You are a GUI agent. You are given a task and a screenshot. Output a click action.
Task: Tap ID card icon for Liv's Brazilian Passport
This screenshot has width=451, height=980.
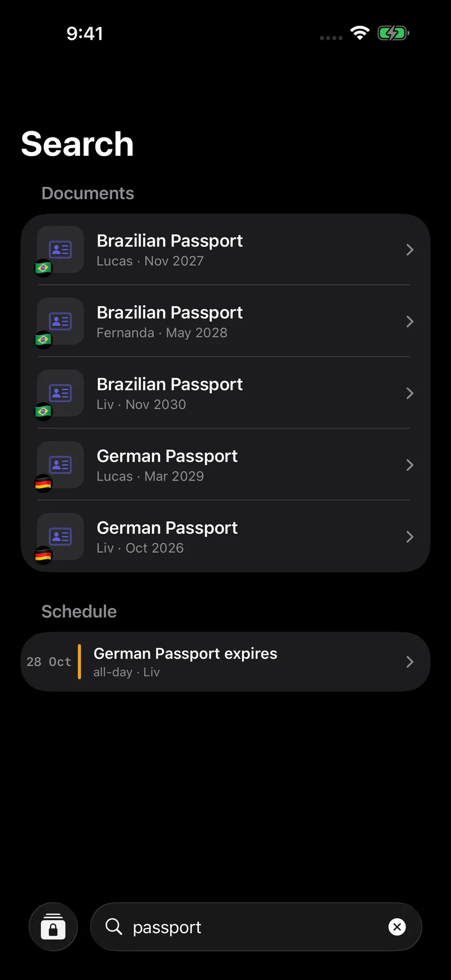(x=60, y=393)
